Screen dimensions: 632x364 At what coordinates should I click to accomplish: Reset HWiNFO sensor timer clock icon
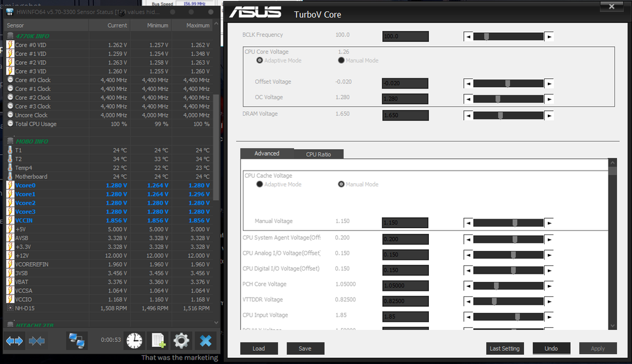point(134,341)
